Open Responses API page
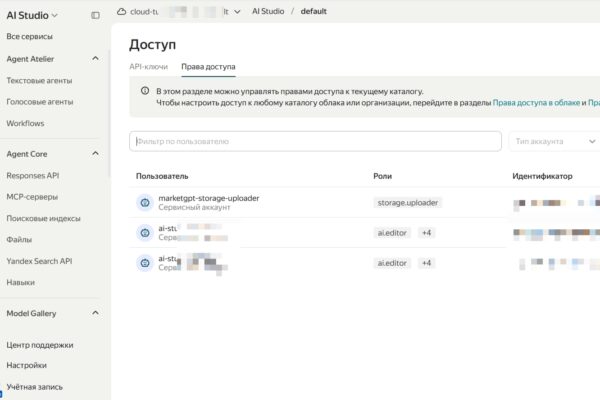The height and width of the screenshot is (400, 600). [33, 175]
